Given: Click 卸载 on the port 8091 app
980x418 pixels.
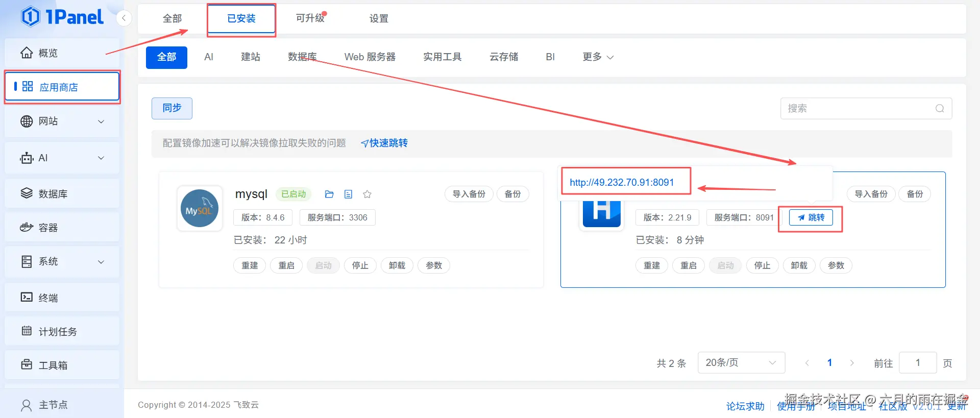Looking at the screenshot, I should point(799,265).
